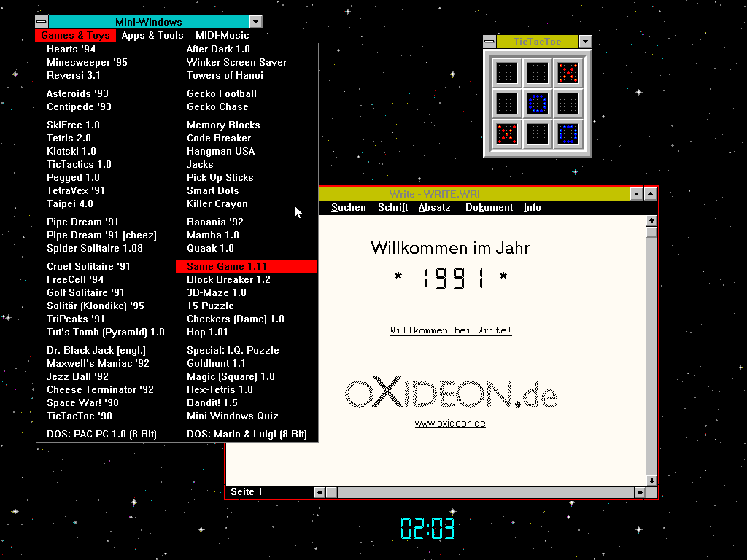
Task: Open Klotski 1.0
Action: pos(71,151)
